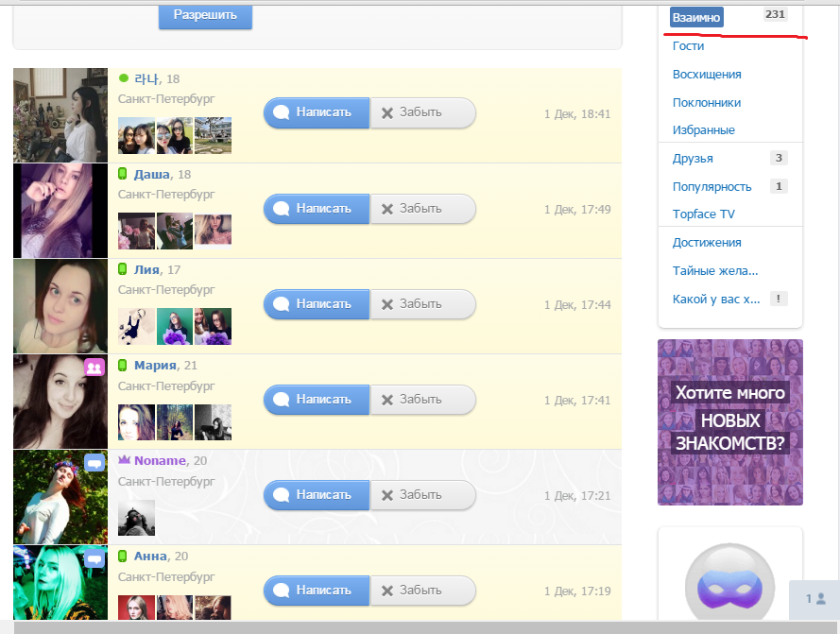Image resolution: width=840 pixels, height=634 pixels.
Task: Click the Разрешить button
Action: point(205,16)
